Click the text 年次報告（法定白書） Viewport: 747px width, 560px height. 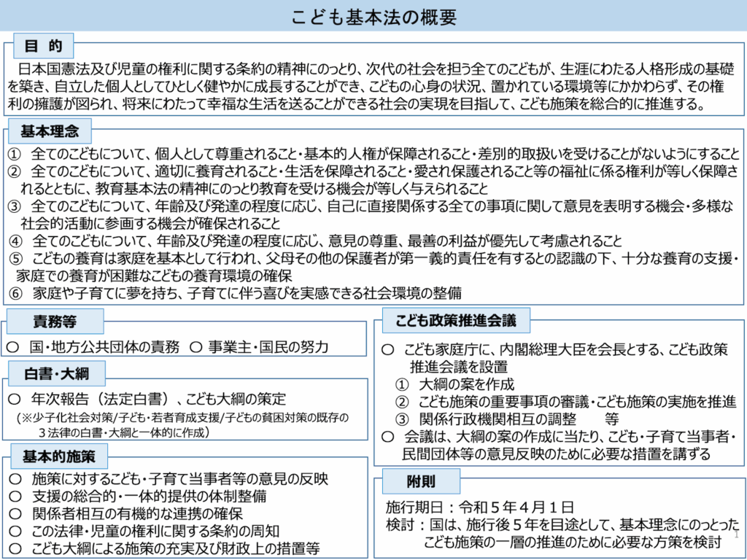[x=101, y=400]
